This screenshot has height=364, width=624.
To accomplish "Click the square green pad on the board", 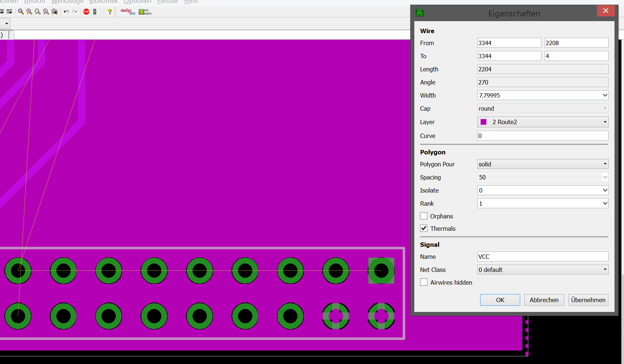I will (381, 270).
